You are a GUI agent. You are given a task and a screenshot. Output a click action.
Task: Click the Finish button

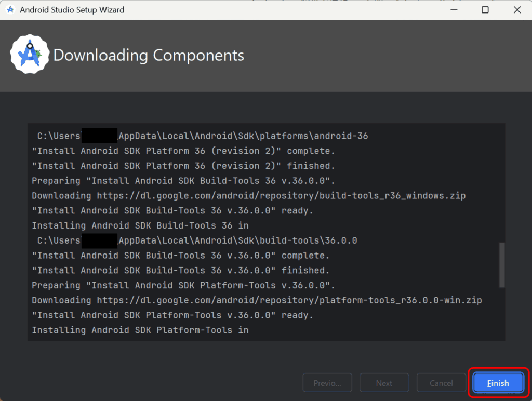point(498,383)
